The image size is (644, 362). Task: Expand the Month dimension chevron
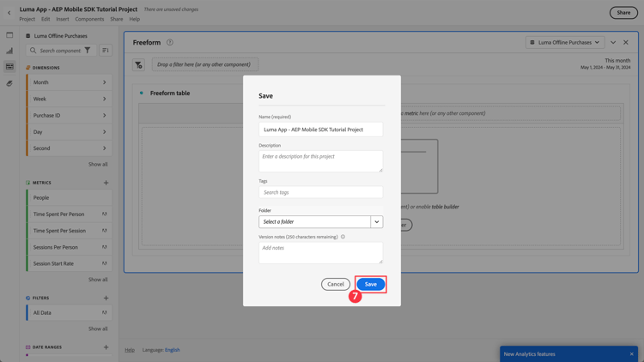pos(104,82)
